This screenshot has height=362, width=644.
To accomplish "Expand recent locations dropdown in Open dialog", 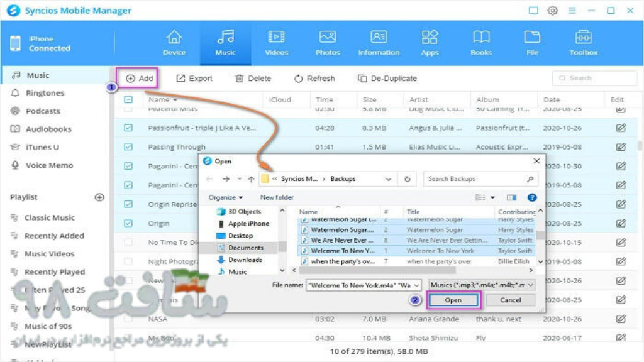I will [x=240, y=179].
